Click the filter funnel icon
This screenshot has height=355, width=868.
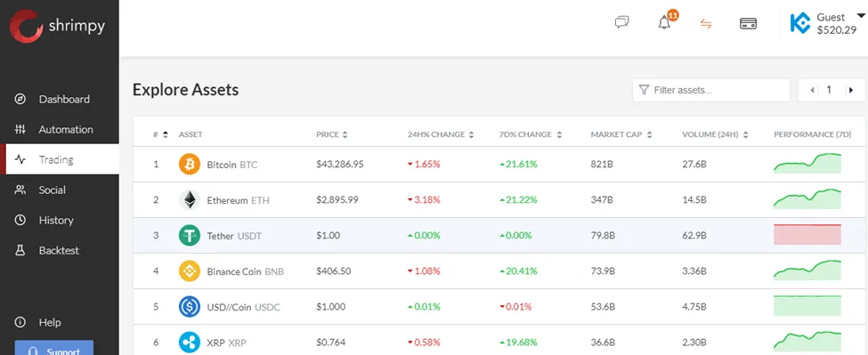[x=644, y=90]
